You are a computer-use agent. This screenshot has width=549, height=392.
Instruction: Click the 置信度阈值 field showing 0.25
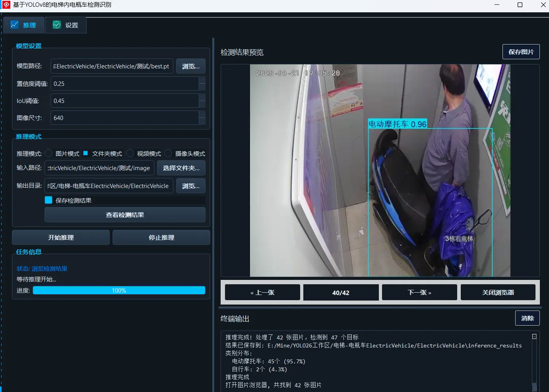(x=124, y=83)
